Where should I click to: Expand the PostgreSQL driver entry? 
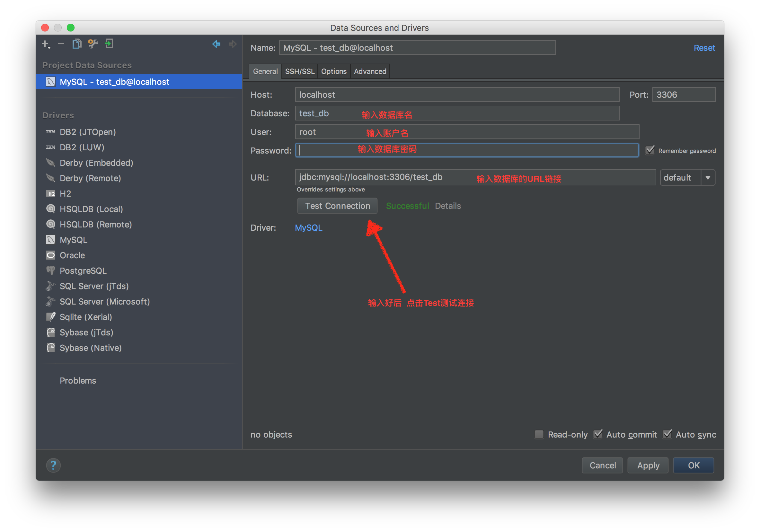(x=83, y=270)
